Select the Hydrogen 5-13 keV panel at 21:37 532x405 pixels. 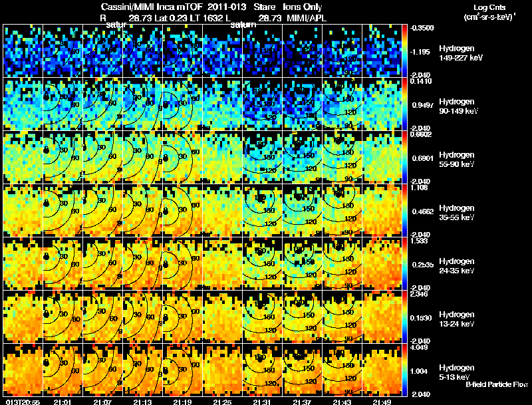pos(303,370)
